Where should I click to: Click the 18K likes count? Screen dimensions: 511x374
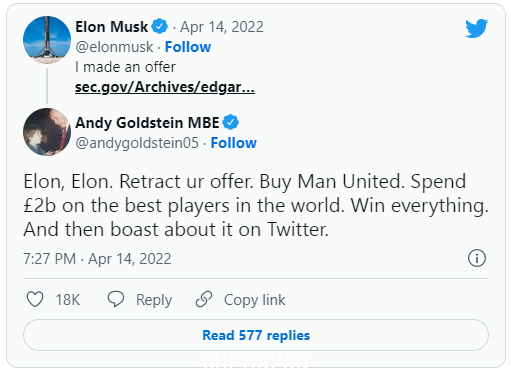pos(68,300)
